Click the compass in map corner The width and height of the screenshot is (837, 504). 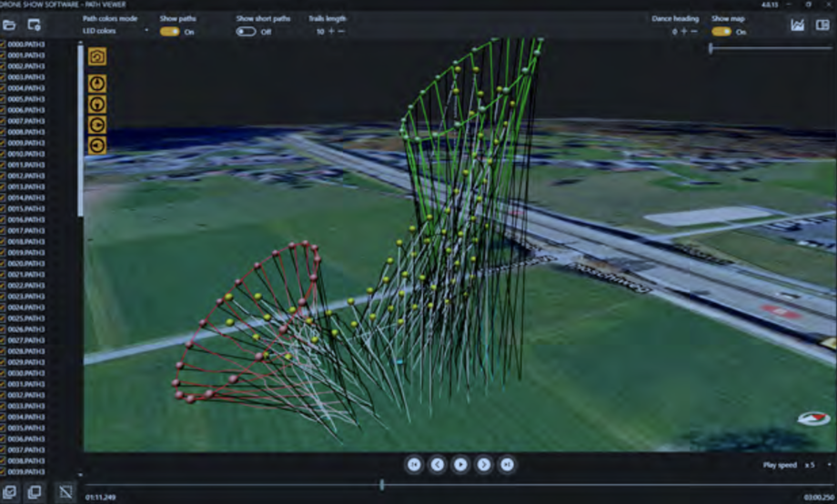click(x=814, y=418)
